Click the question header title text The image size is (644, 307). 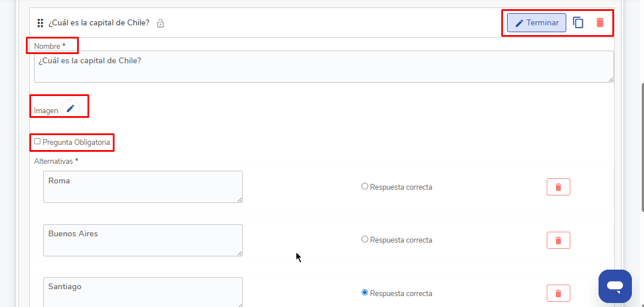point(99,23)
